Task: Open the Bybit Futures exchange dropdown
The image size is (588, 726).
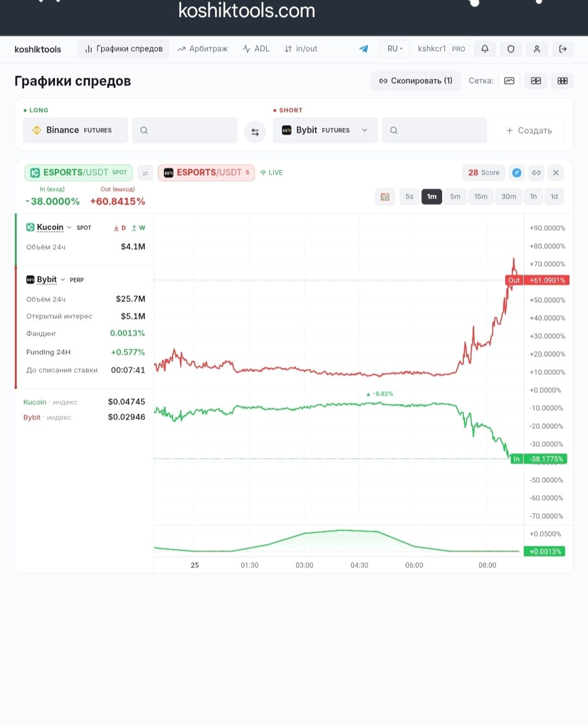Action: coord(325,130)
